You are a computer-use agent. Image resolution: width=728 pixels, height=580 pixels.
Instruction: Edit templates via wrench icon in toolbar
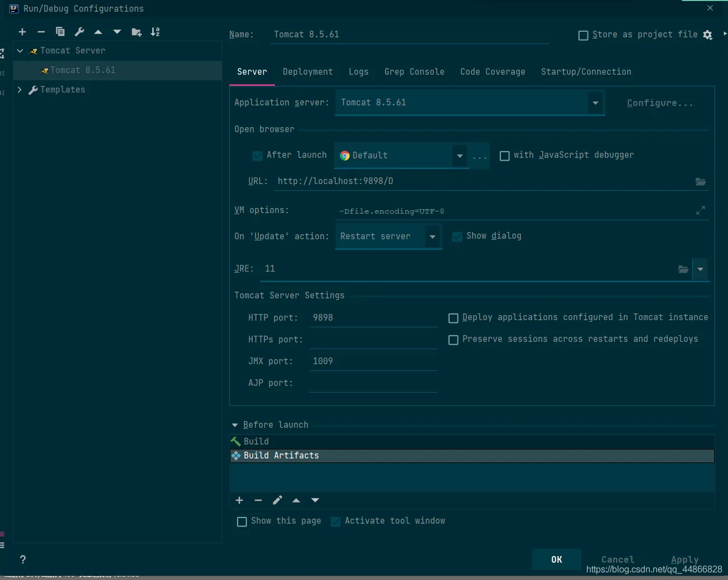pyautogui.click(x=79, y=32)
